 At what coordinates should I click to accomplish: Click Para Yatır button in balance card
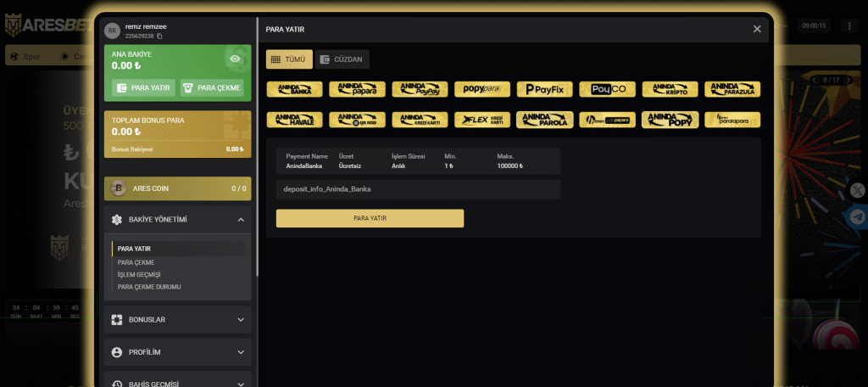tap(144, 87)
